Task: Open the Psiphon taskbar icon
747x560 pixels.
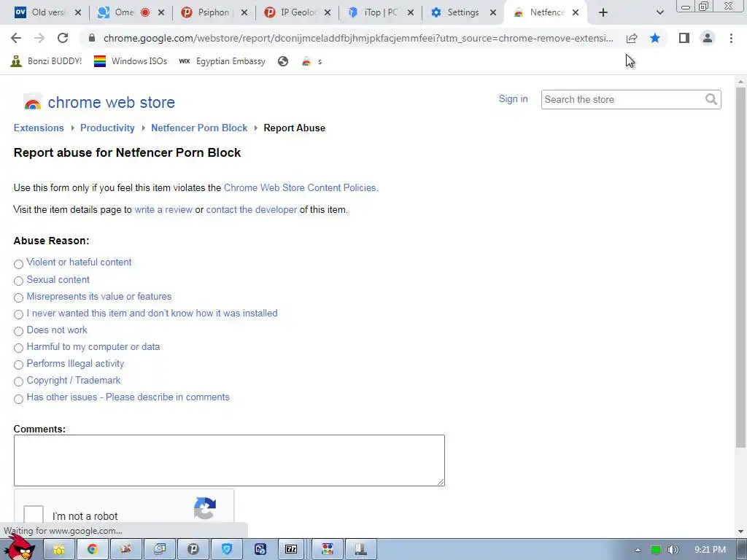Action: coord(193,550)
